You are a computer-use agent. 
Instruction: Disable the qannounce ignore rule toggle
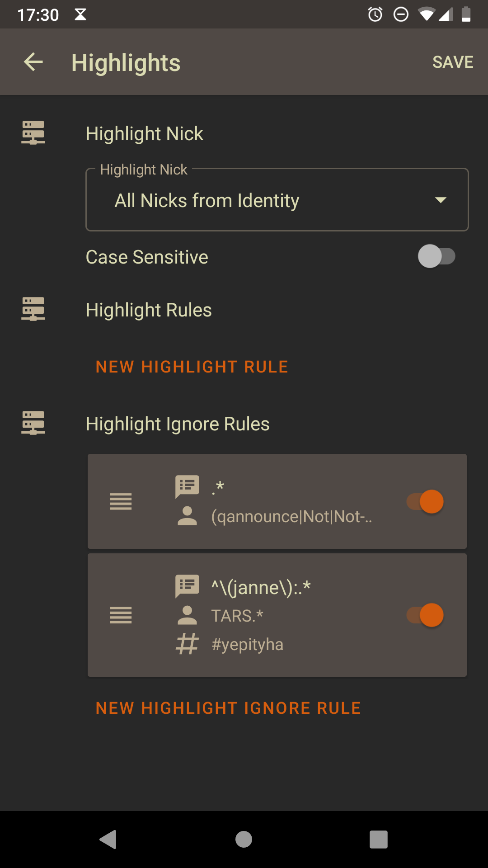(x=425, y=501)
